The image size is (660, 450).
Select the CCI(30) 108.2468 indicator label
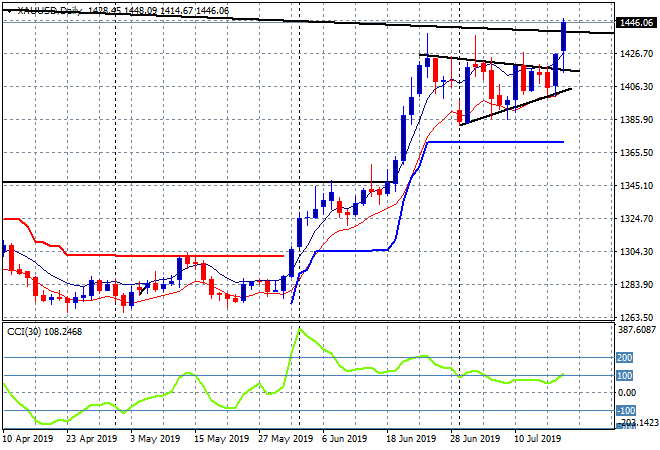pyautogui.click(x=45, y=332)
